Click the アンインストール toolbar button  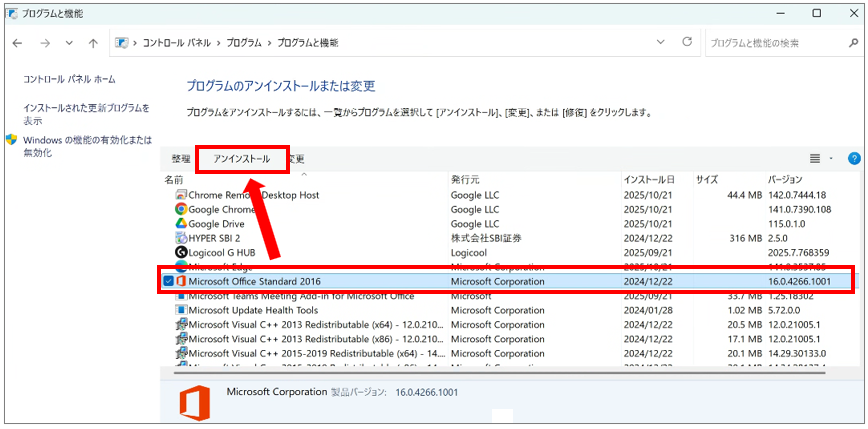coord(241,159)
